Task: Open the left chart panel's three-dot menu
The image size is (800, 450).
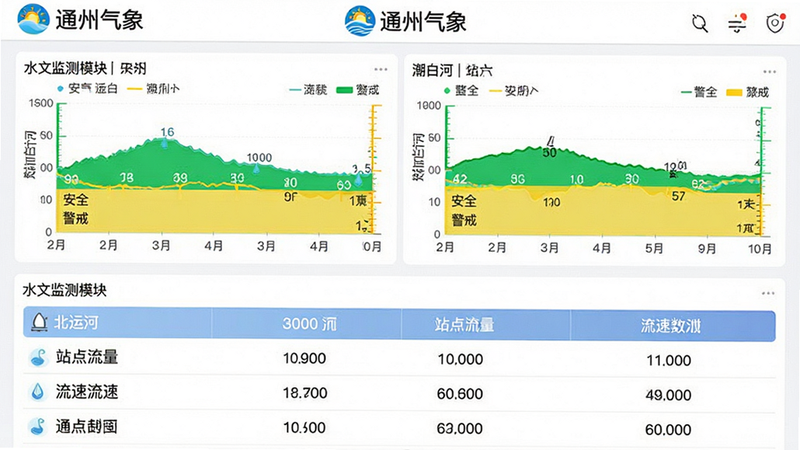Action: 381,69
